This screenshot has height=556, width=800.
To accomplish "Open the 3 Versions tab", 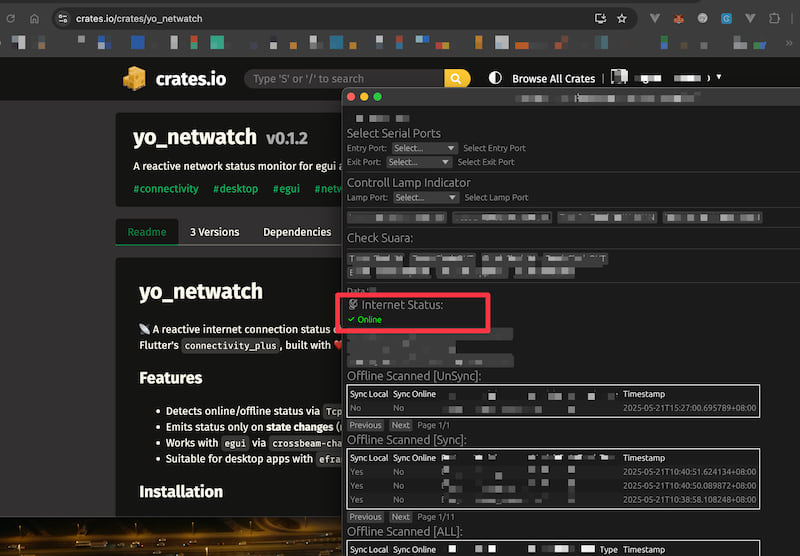I will tap(214, 232).
